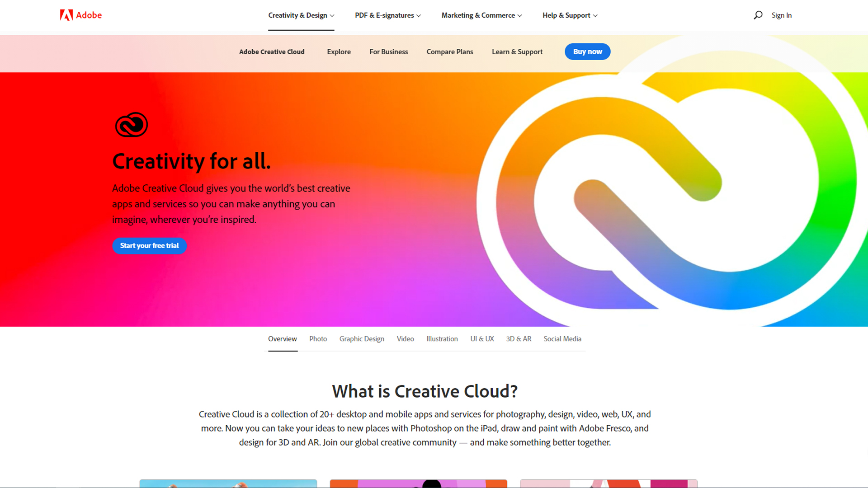Select the Photo tab

click(318, 338)
